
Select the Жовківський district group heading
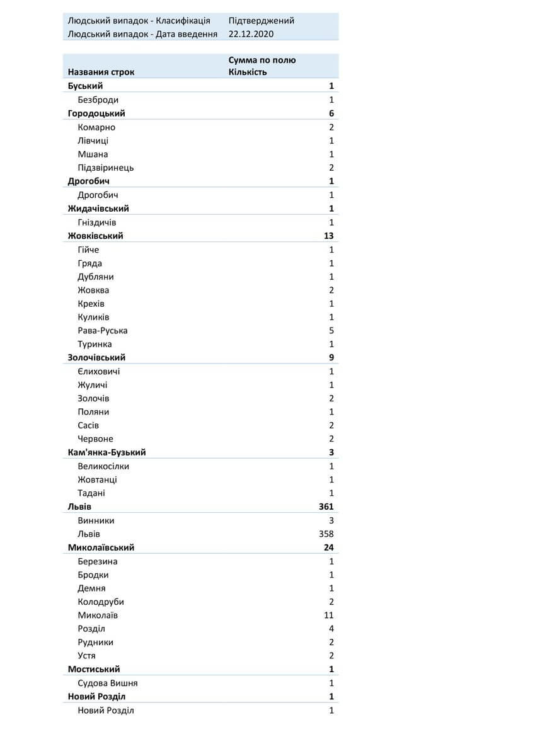[96, 236]
